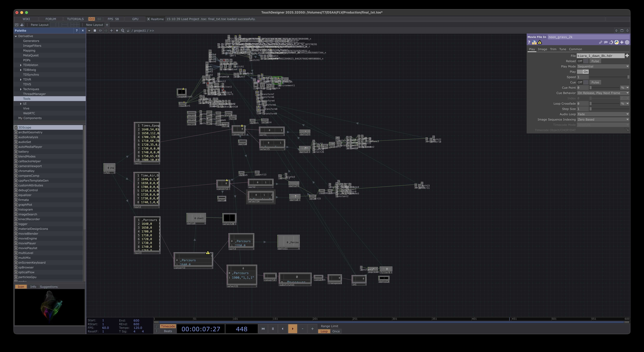Click the bookmark star icon in pane bar

[x=117, y=31]
